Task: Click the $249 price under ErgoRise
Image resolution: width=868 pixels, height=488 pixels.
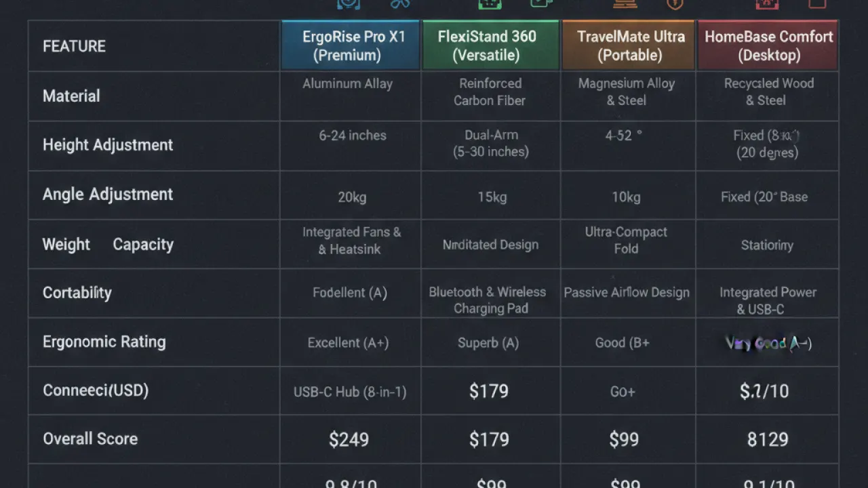Action: point(349,440)
